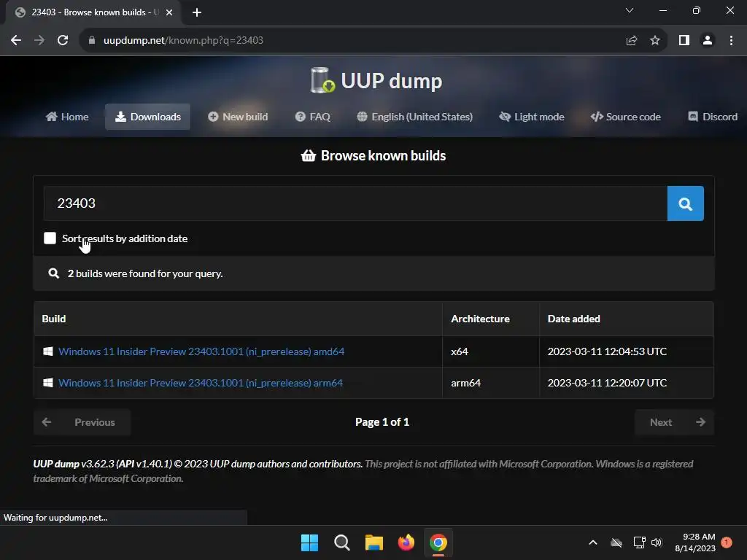Click the volume speaker tray icon

pyautogui.click(x=657, y=542)
